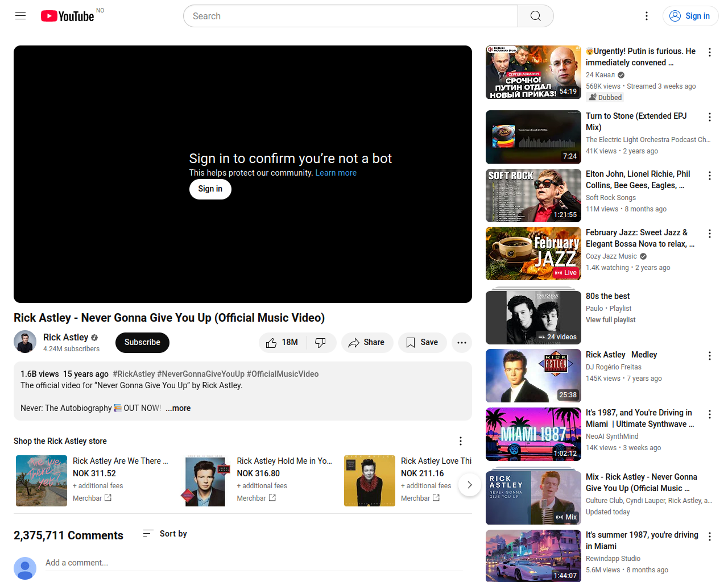This screenshot has height=582, width=728.
Task: Open options for Miami 1987 Synthwave video
Action: tap(710, 414)
